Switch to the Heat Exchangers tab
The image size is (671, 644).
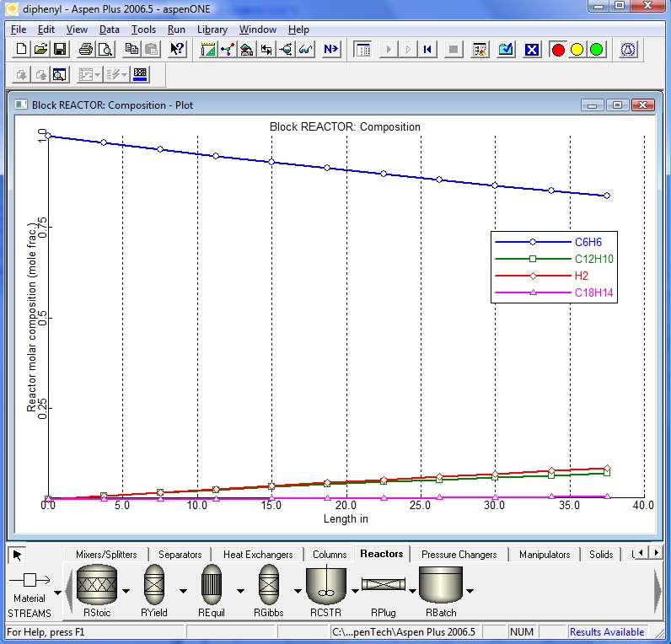coord(257,555)
